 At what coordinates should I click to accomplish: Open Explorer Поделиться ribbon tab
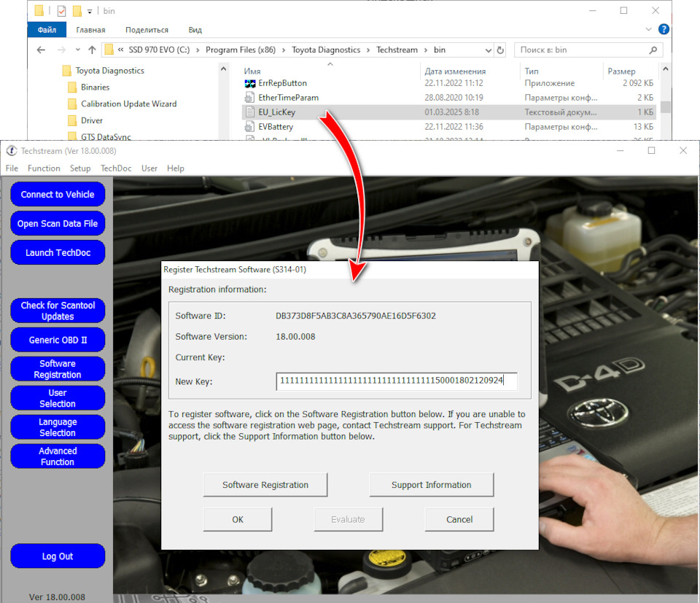coord(147,30)
